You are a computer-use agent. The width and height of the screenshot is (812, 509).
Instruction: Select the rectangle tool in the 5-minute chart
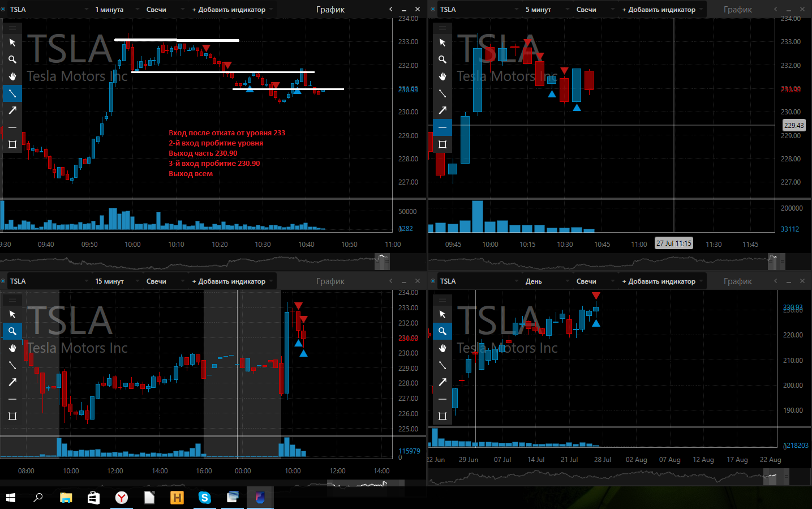tap(442, 144)
